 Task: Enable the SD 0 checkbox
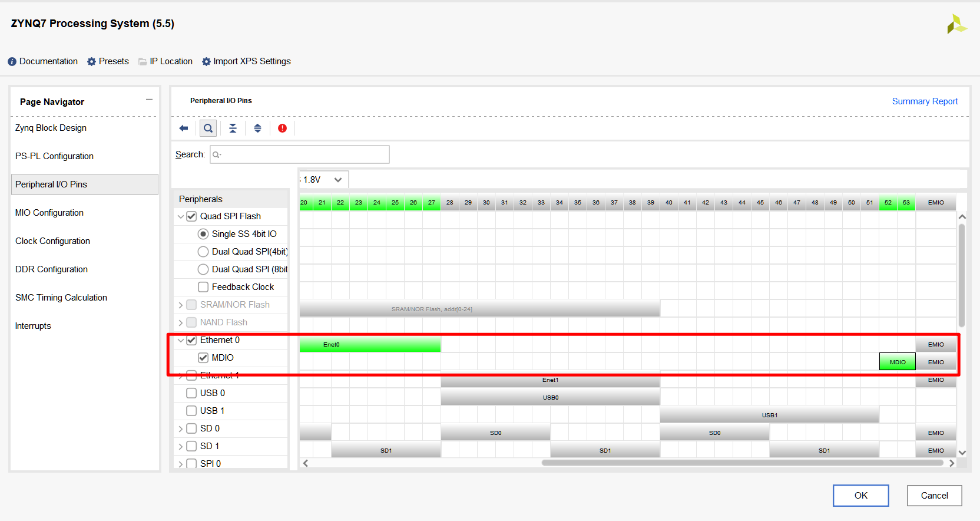(191, 428)
